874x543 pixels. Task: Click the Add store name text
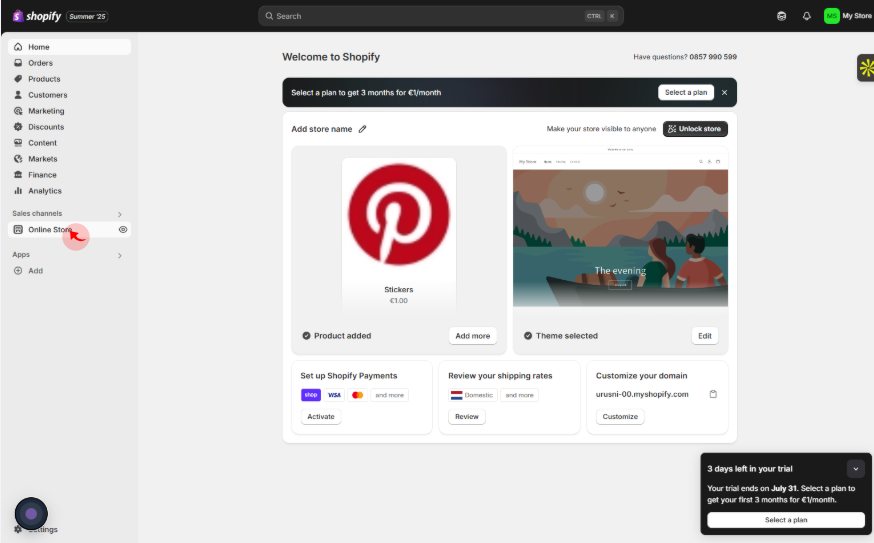322,129
